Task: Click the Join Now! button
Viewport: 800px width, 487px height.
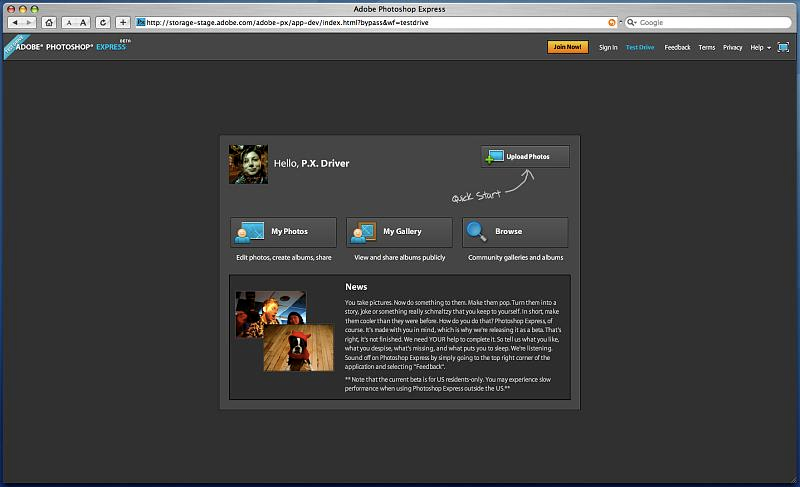Action: [567, 47]
